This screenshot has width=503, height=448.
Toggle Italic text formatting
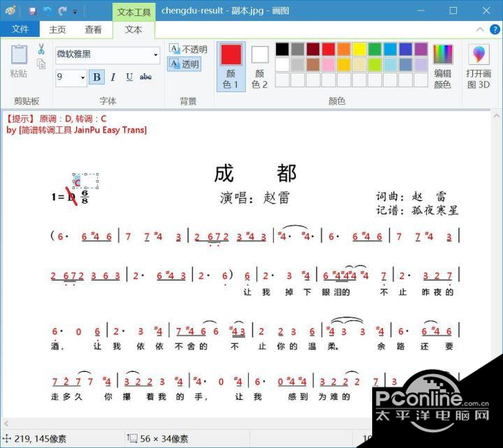pyautogui.click(x=113, y=77)
